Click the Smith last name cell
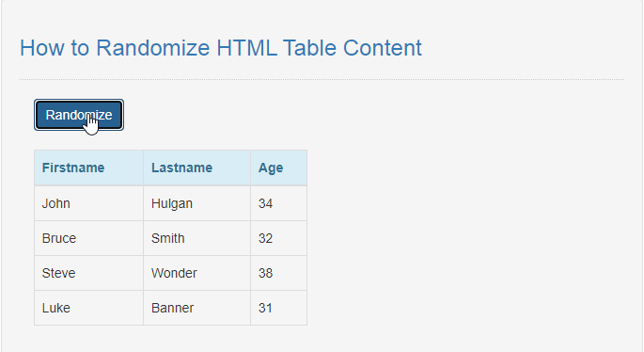Image resolution: width=644 pixels, height=352 pixels. [x=196, y=238]
